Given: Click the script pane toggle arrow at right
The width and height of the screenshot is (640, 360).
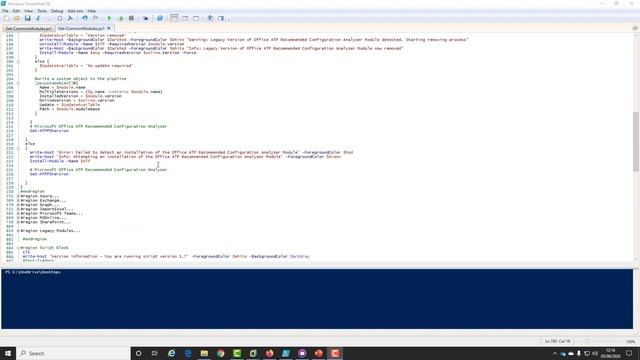Looking at the screenshot, I should tap(635, 28).
